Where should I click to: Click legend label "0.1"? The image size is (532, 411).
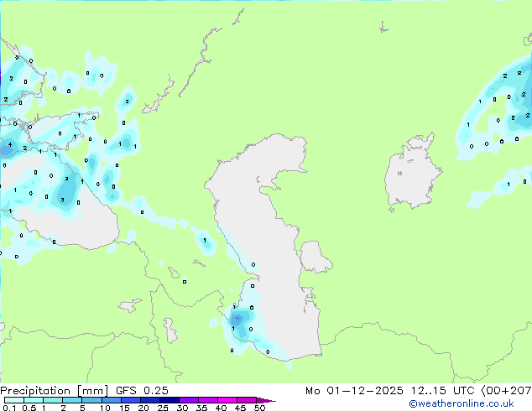click(9, 408)
